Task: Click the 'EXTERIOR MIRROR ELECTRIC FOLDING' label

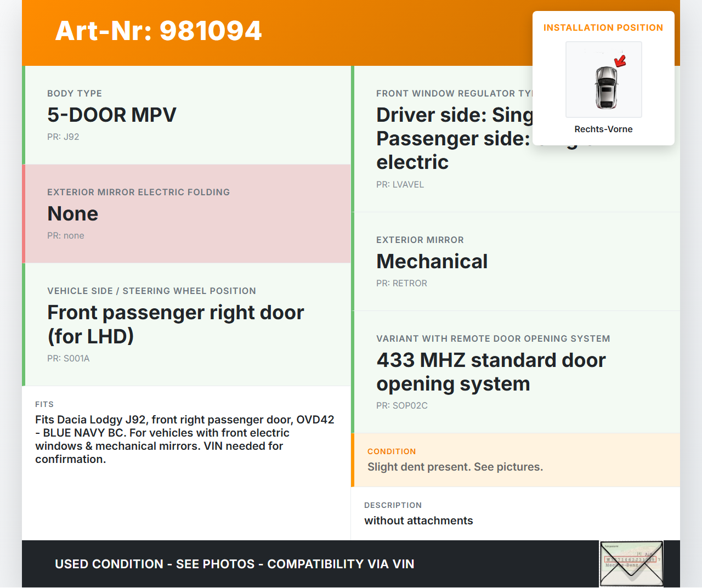Action: (x=139, y=192)
